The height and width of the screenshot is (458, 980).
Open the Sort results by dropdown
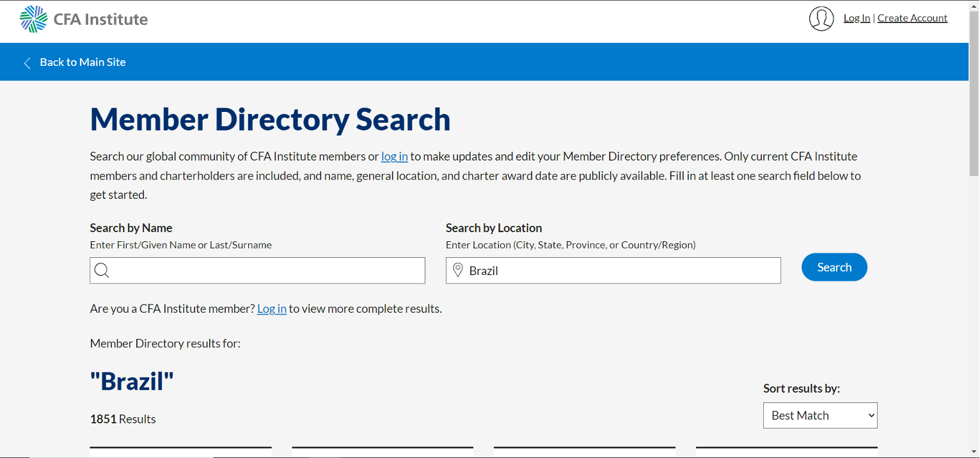click(x=820, y=415)
